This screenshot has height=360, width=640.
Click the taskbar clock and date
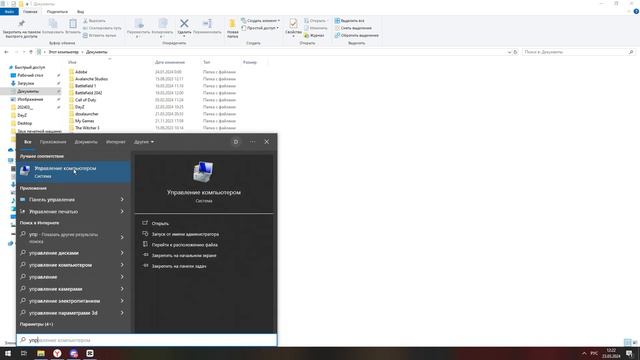(611, 353)
